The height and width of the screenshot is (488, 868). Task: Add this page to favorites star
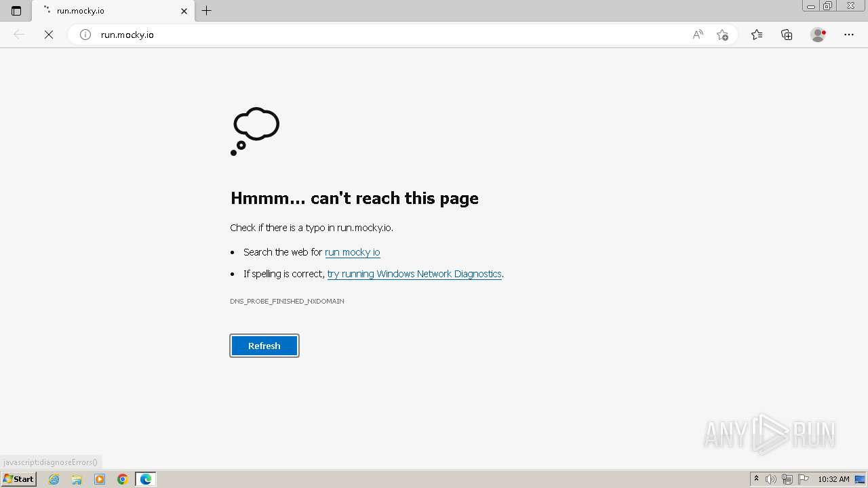[x=722, y=35]
